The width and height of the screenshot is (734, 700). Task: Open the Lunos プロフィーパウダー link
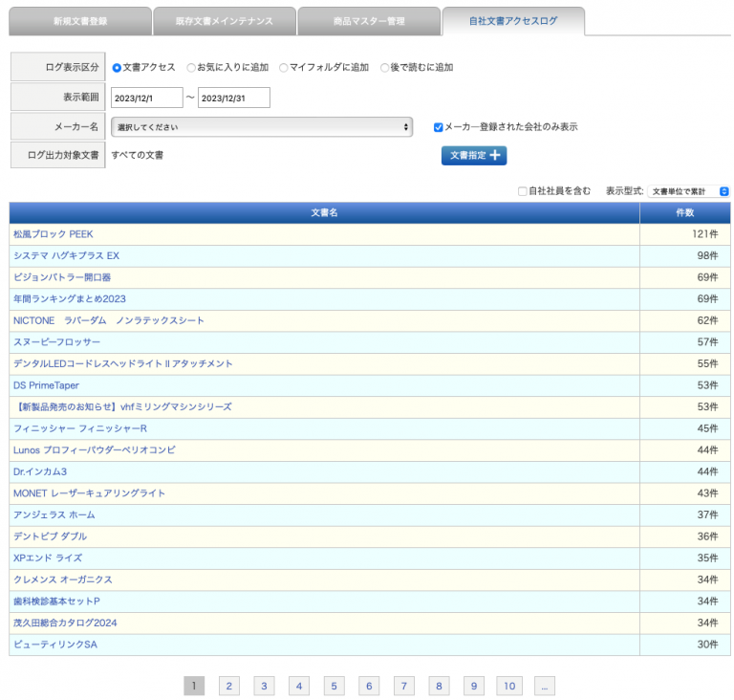pyautogui.click(x=95, y=449)
